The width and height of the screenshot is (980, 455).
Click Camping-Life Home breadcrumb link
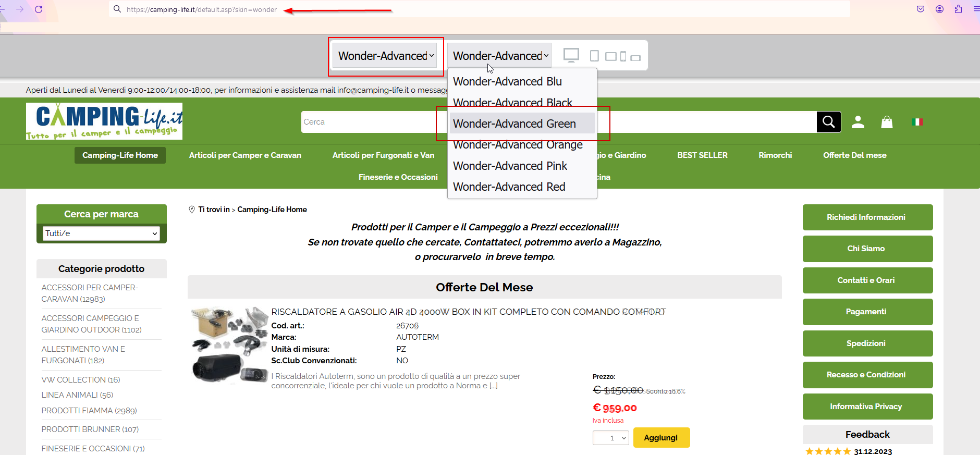272,210
